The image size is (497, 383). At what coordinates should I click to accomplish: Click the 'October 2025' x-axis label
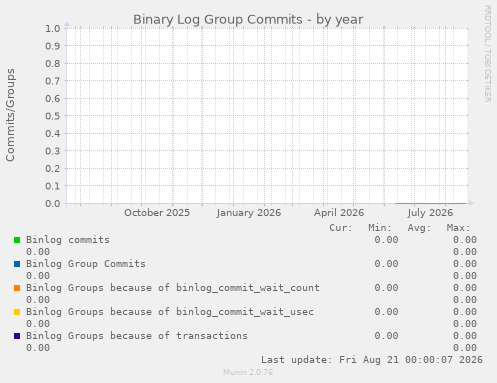point(157,213)
